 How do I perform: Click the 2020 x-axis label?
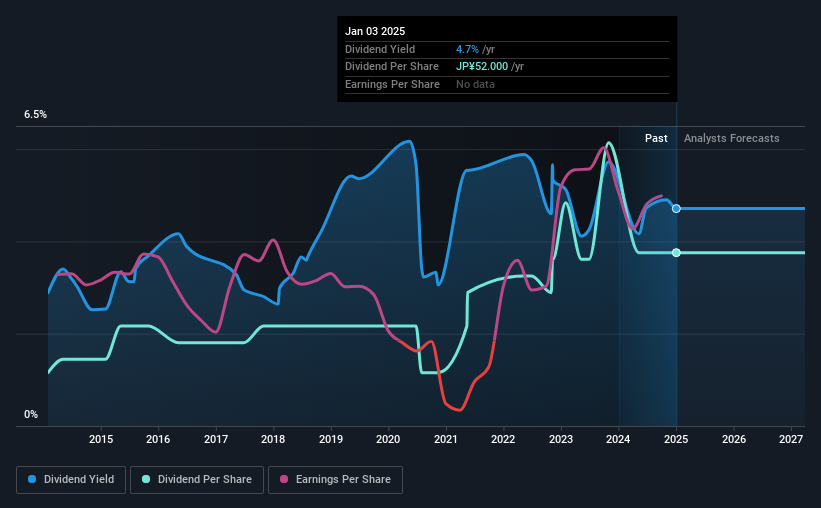click(388, 439)
